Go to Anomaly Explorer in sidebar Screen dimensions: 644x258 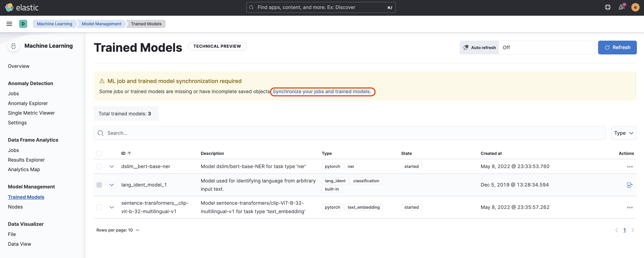pos(28,103)
